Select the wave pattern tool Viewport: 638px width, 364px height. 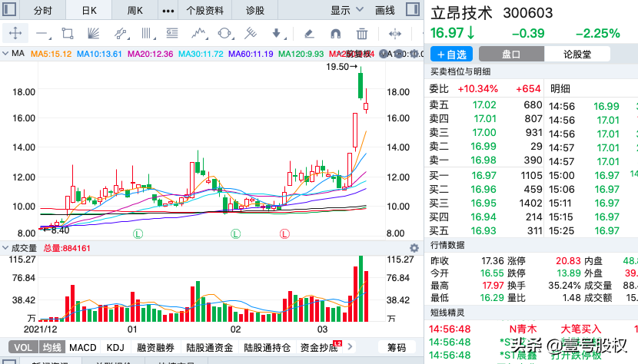198,33
